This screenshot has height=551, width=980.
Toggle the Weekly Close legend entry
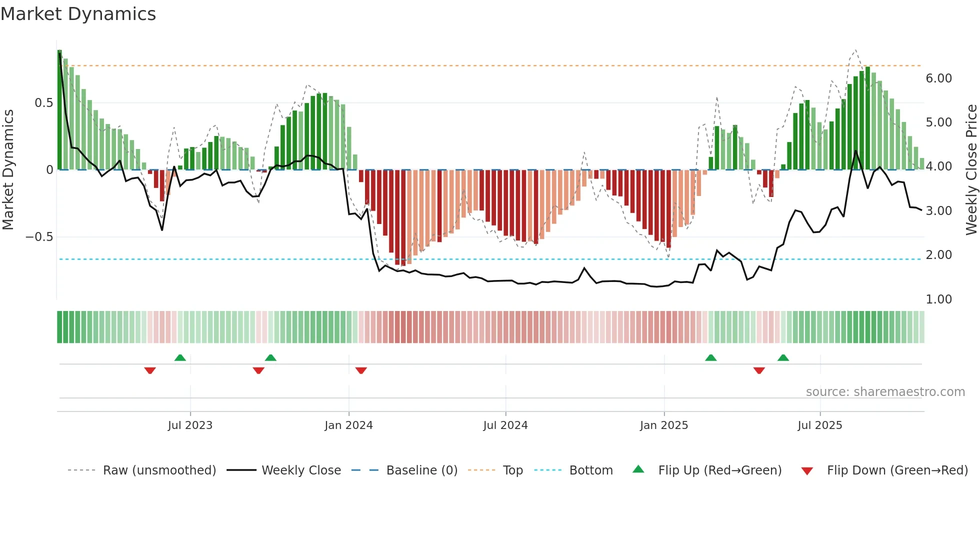coord(284,470)
